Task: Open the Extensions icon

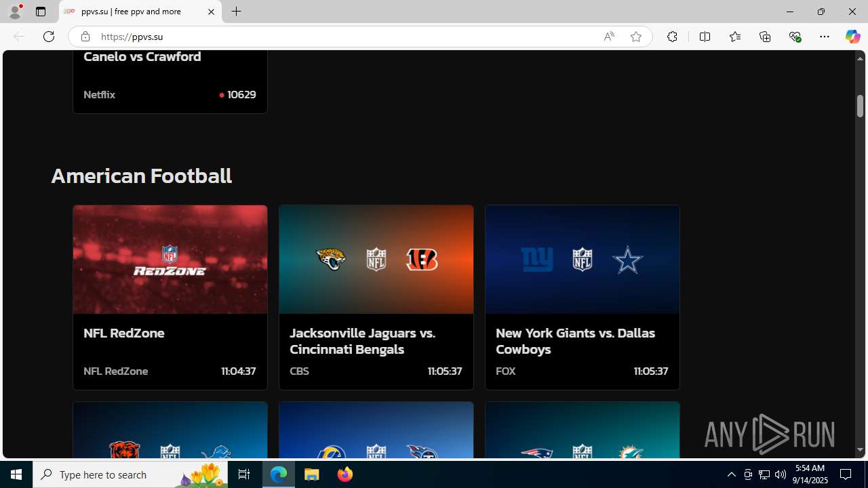Action: coord(672,37)
